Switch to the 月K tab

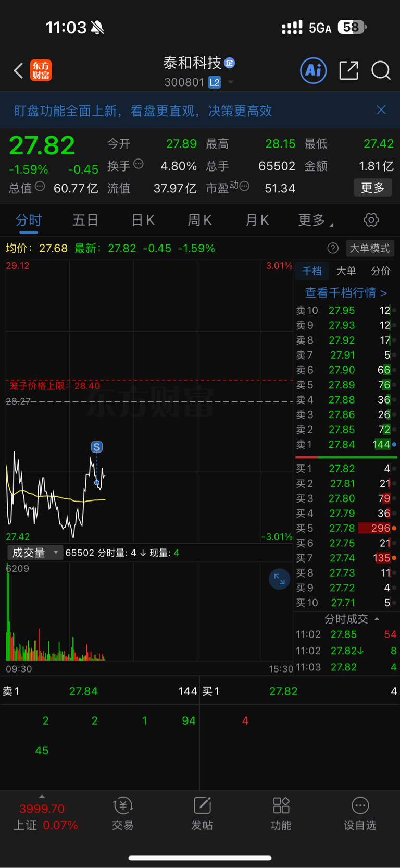click(x=257, y=220)
